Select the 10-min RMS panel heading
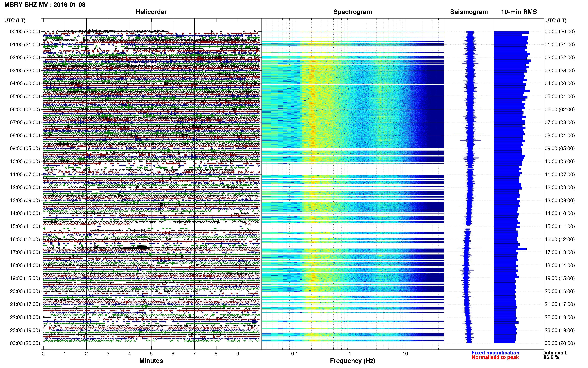The height and width of the screenshot is (368, 588). coord(519,12)
